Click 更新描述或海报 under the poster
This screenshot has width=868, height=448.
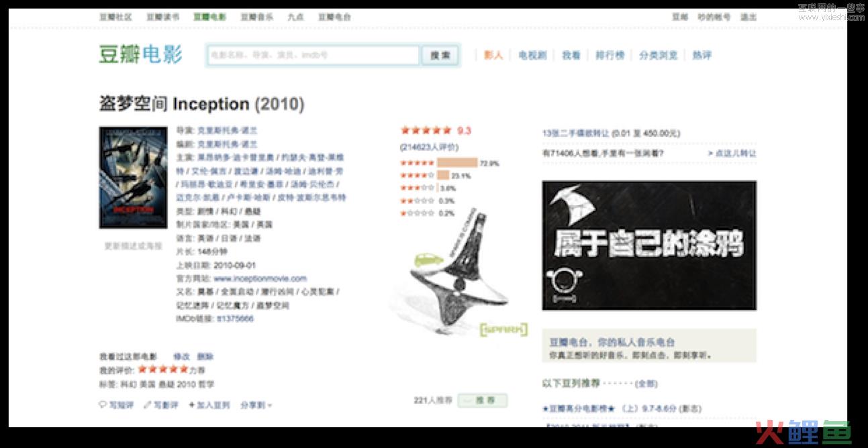point(133,246)
